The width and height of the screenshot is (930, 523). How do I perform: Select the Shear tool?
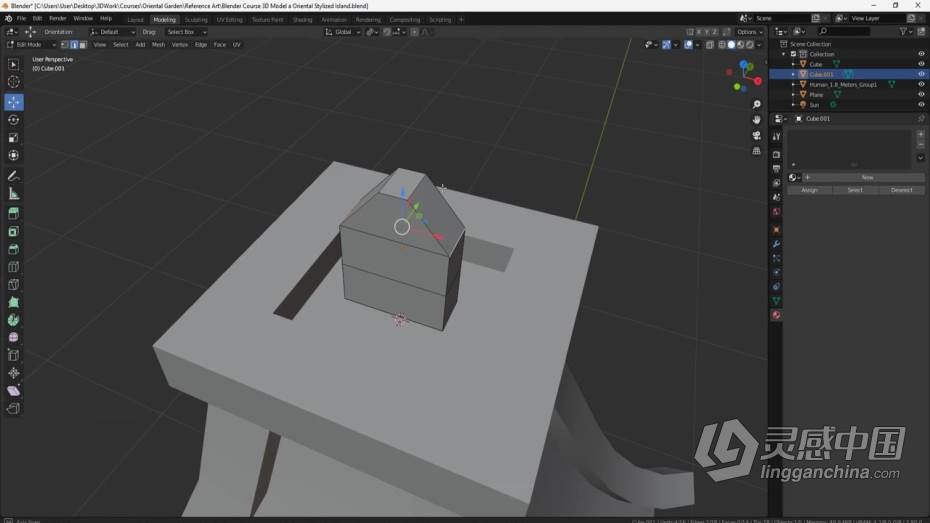click(14, 391)
